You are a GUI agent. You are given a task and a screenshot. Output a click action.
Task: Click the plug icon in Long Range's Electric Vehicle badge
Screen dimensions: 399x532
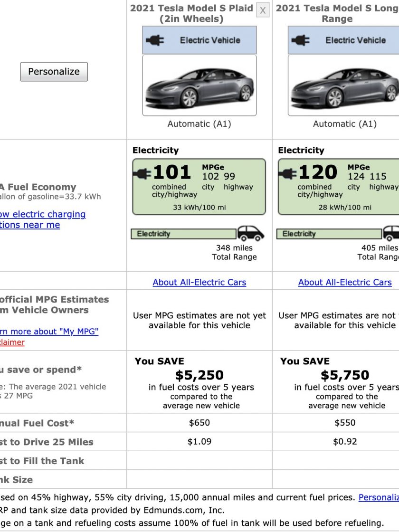tap(300, 40)
